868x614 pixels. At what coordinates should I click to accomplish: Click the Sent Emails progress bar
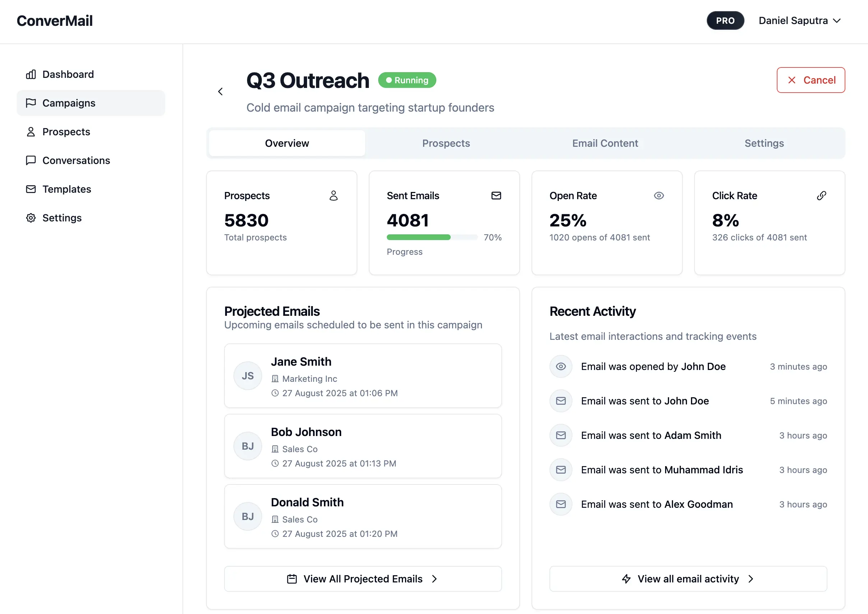click(x=431, y=238)
